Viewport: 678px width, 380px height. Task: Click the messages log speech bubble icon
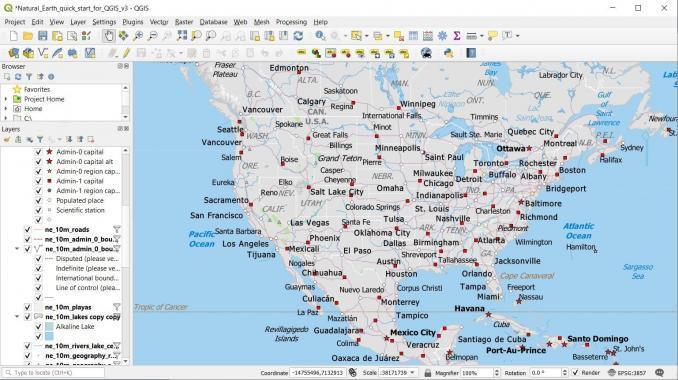pyautogui.click(x=659, y=373)
